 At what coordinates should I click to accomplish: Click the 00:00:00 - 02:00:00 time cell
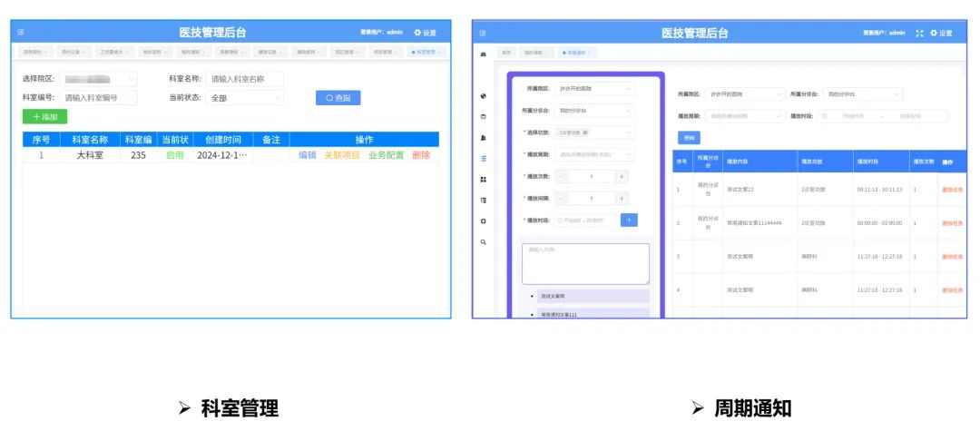pyautogui.click(x=879, y=223)
